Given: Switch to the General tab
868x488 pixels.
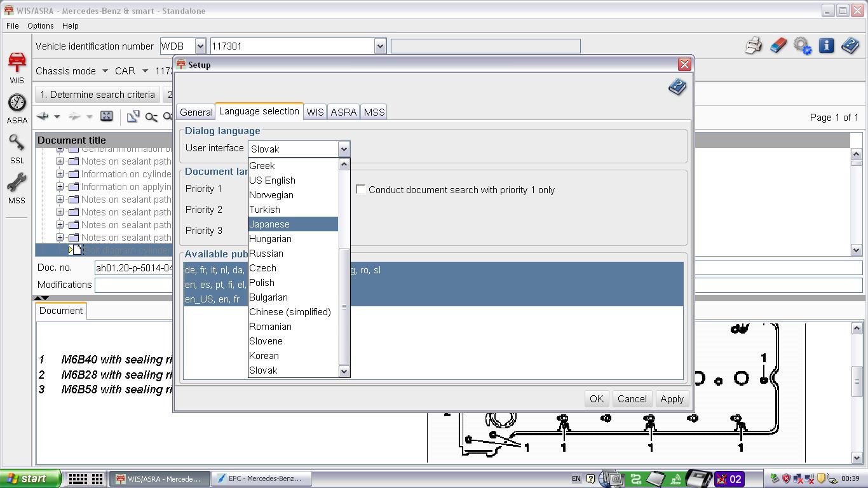Looking at the screenshot, I should tap(196, 112).
